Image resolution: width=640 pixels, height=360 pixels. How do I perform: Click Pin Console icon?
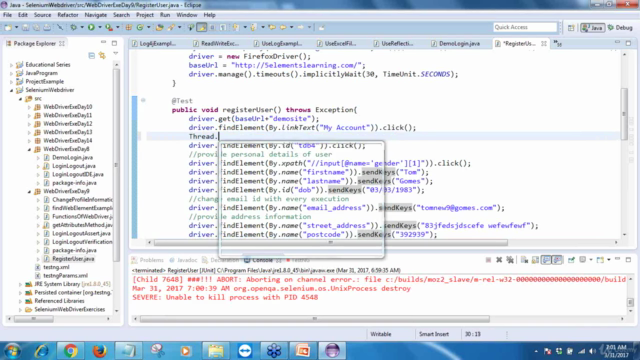[571, 260]
